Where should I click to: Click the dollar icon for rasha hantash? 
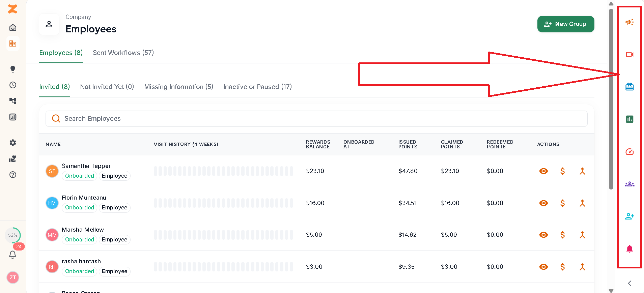(x=563, y=267)
